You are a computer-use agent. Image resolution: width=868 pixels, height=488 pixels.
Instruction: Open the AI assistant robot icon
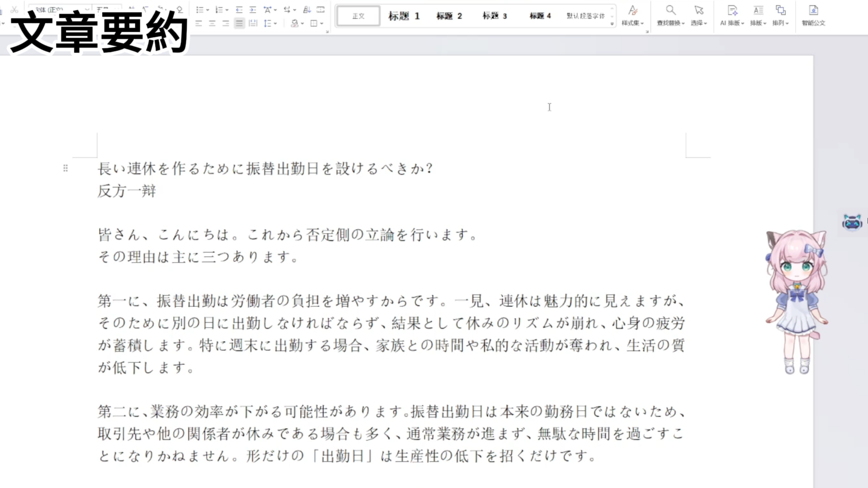(x=852, y=223)
